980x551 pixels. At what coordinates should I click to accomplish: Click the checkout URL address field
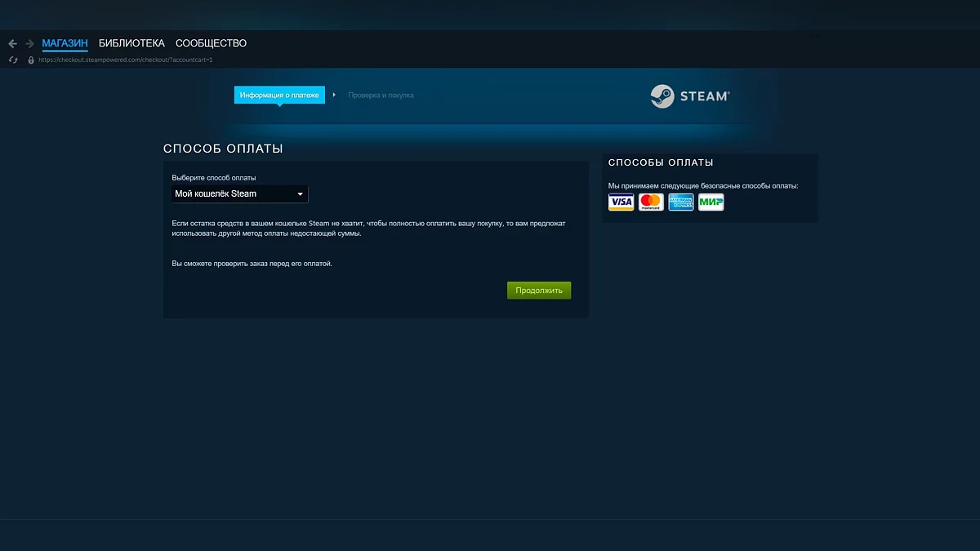pyautogui.click(x=125, y=60)
